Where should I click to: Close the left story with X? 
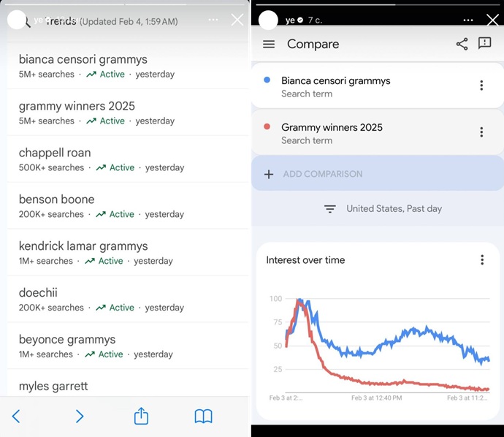pos(237,20)
